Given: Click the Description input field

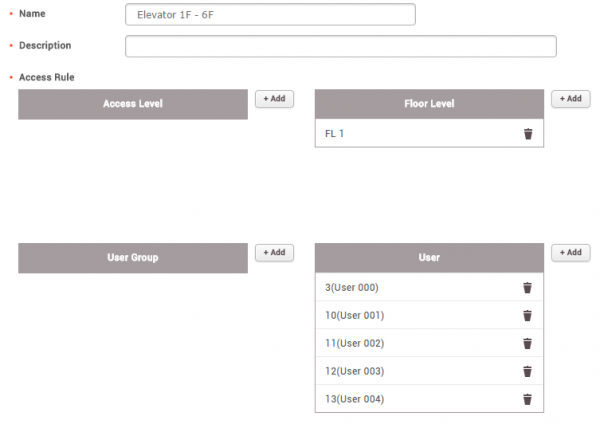Looking at the screenshot, I should click(x=340, y=46).
